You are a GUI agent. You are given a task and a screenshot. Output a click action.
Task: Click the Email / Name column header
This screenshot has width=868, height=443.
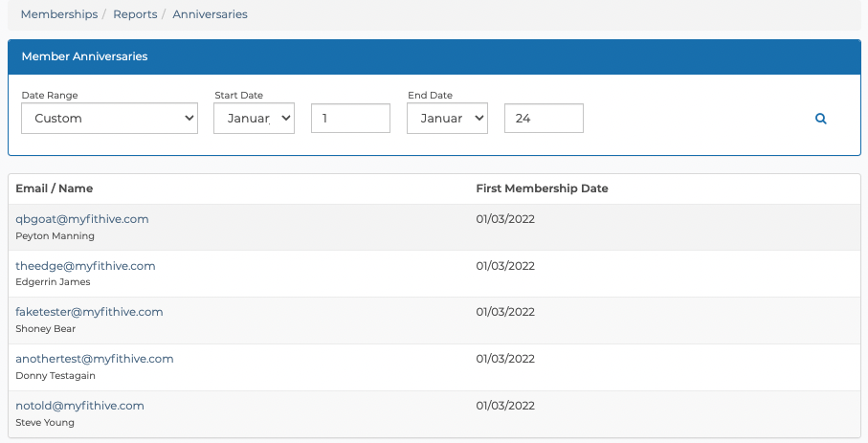[x=55, y=188]
